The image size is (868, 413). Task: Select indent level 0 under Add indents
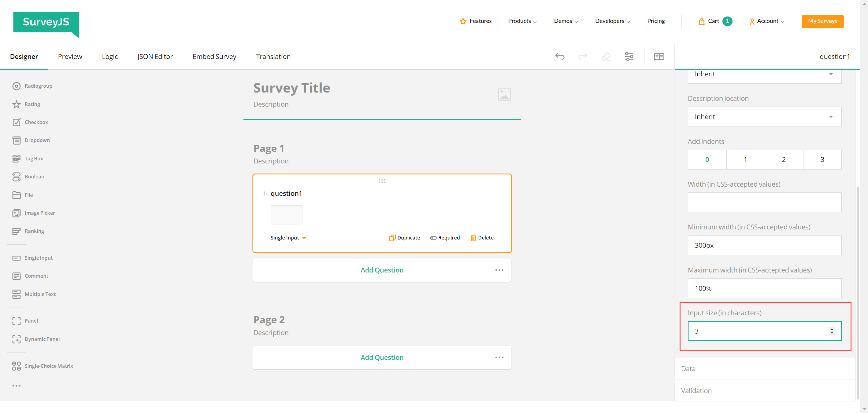click(x=707, y=159)
